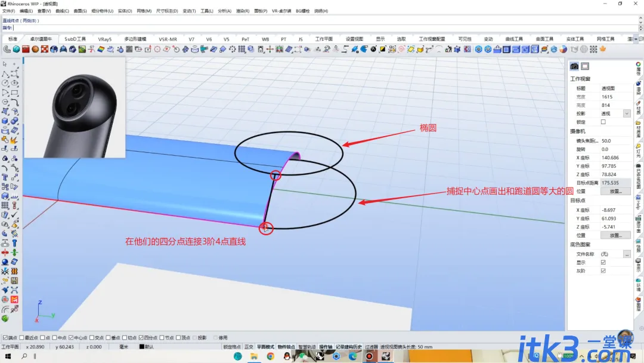The image size is (644, 363).
Task: Browse wallpaper file with ... button
Action: coord(627,254)
